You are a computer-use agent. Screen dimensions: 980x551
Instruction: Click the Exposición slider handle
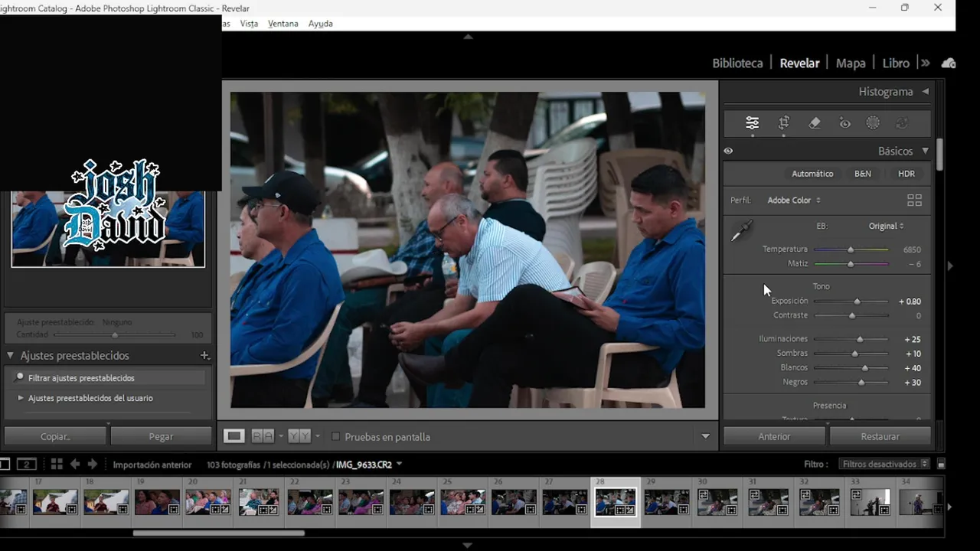[857, 302]
